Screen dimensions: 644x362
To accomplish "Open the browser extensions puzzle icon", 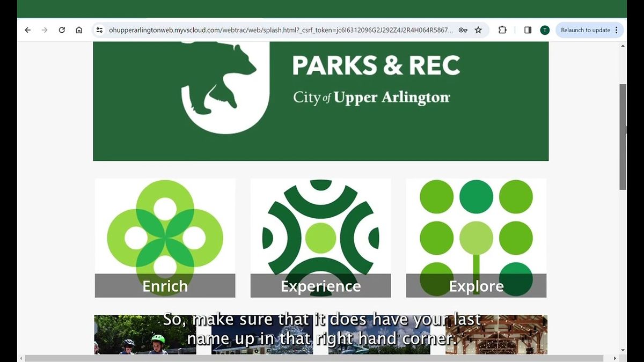I will (502, 30).
